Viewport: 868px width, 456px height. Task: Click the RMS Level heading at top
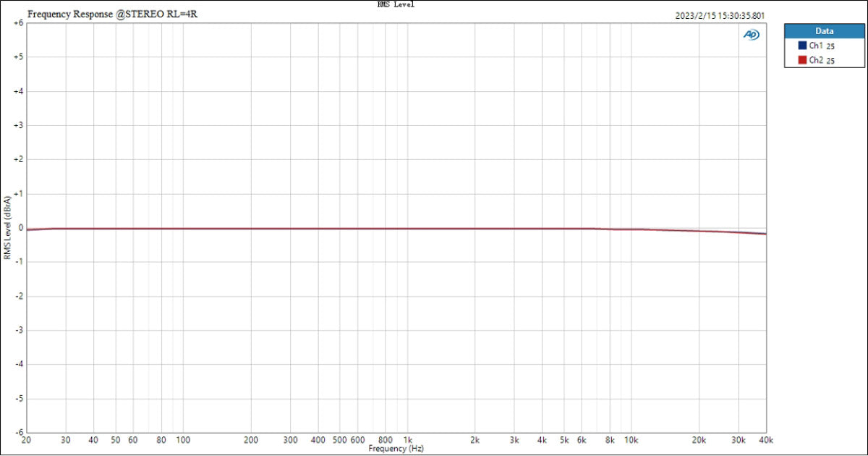pyautogui.click(x=396, y=4)
